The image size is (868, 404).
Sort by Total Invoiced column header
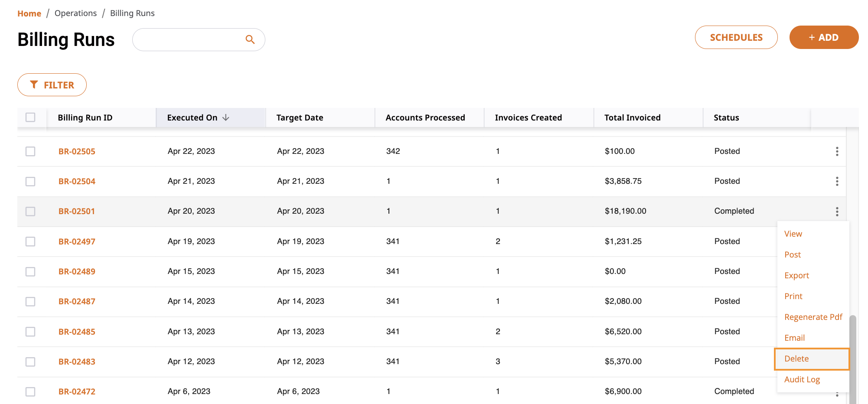point(632,117)
